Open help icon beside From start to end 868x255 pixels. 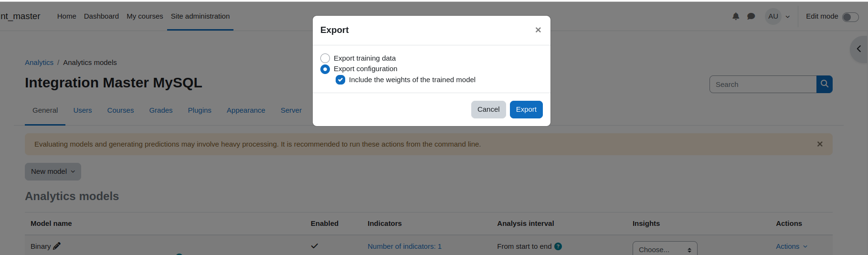[x=558, y=246]
